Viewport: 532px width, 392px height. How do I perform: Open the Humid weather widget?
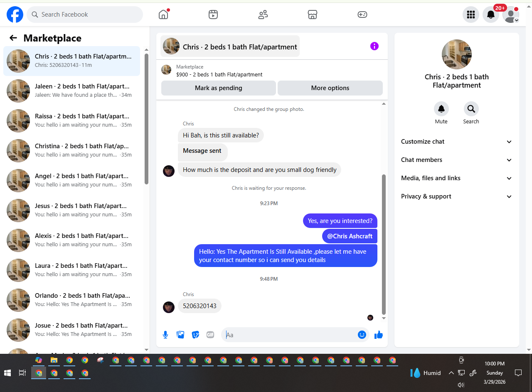425,373
